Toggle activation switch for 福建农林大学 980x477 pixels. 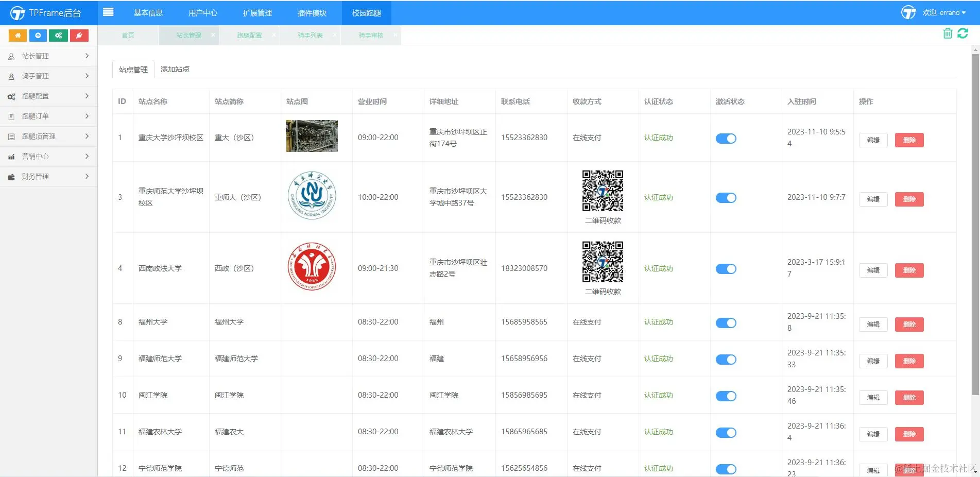(726, 433)
